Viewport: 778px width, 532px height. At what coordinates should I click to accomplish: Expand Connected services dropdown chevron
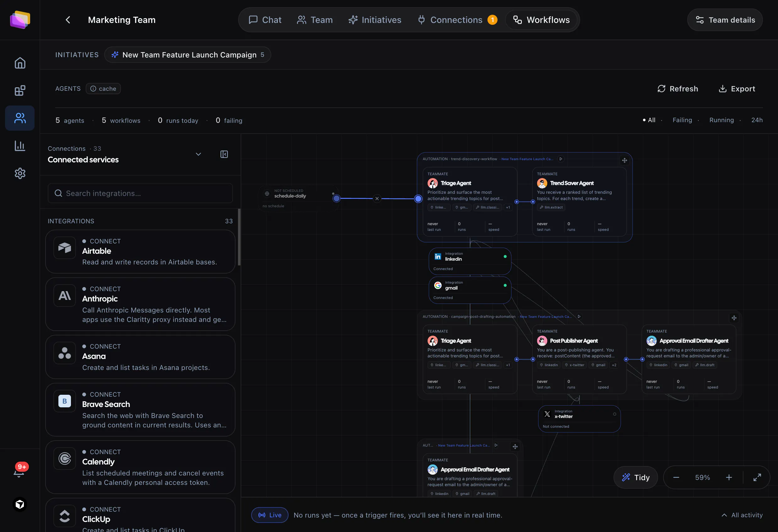click(198, 154)
